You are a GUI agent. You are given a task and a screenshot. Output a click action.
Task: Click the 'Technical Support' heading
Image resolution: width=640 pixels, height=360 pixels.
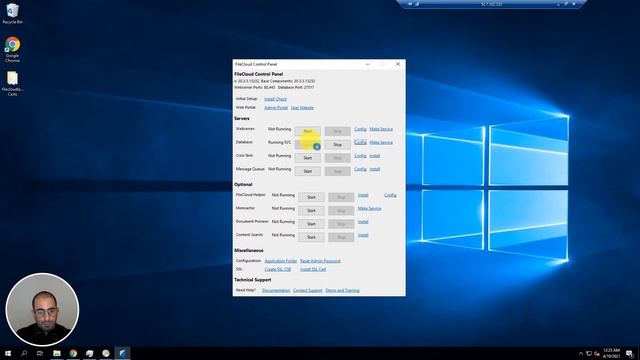[x=253, y=280]
